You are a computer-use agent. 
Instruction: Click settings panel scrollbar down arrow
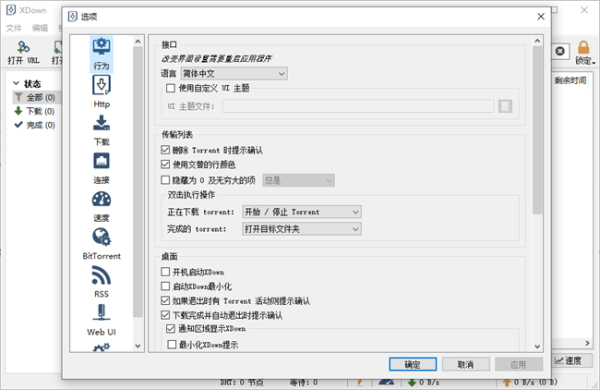point(537,347)
